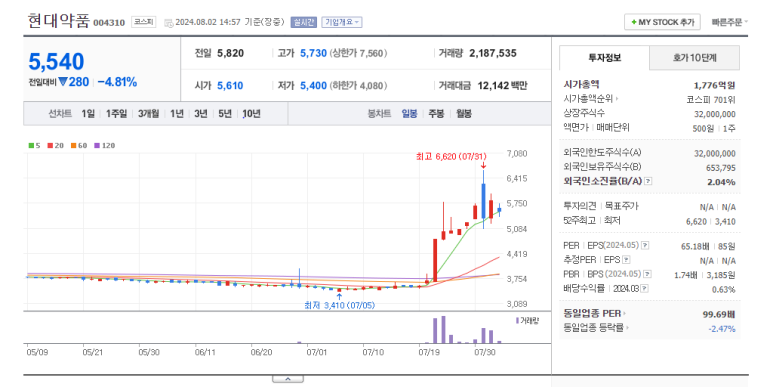Click 52주최고 최저 value 6,620 | 3,410

tap(710, 221)
